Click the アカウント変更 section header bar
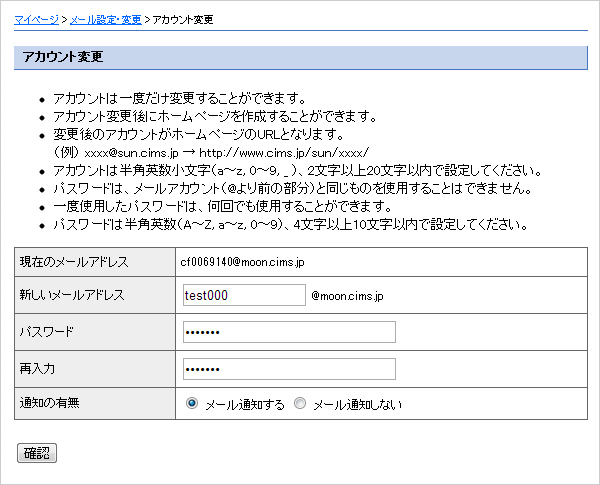 [x=300, y=57]
